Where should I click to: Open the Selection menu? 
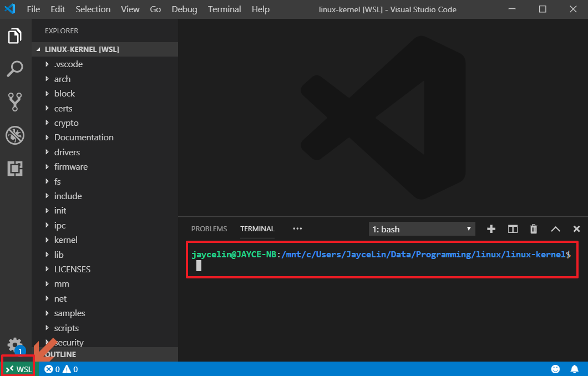click(x=93, y=9)
